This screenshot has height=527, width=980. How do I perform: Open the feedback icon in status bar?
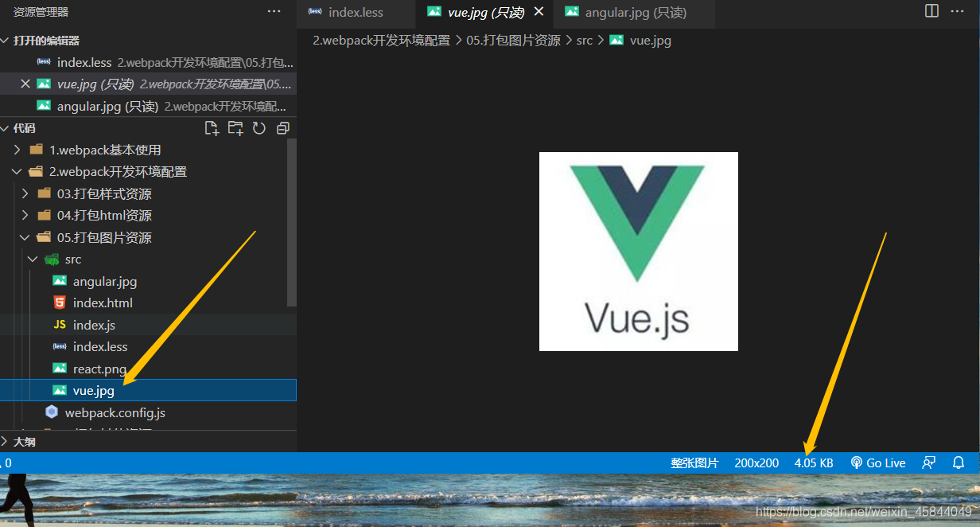pos(928,463)
